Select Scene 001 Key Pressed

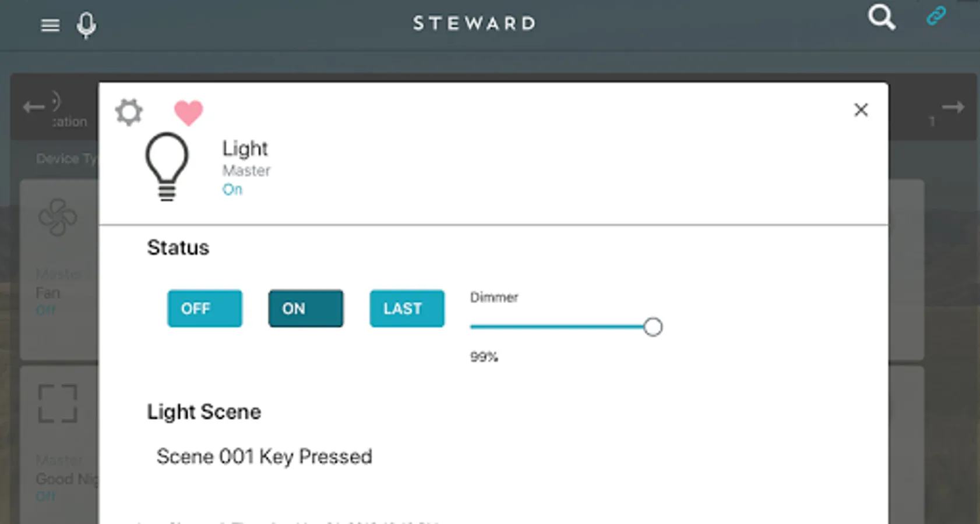pos(264,456)
